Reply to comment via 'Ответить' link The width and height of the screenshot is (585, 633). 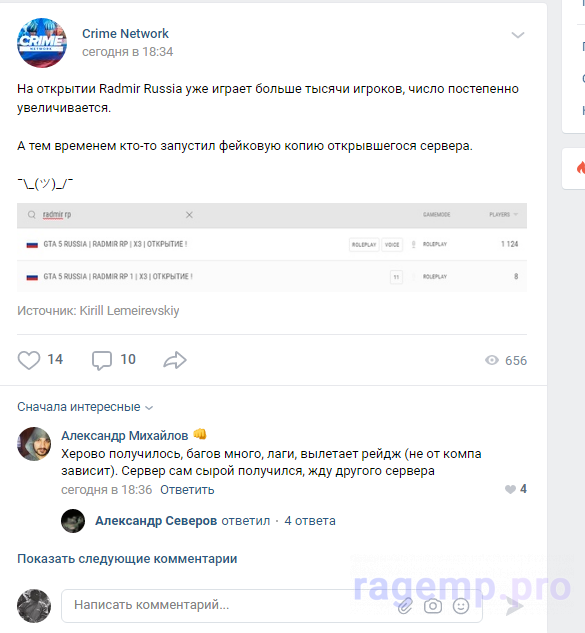187,490
